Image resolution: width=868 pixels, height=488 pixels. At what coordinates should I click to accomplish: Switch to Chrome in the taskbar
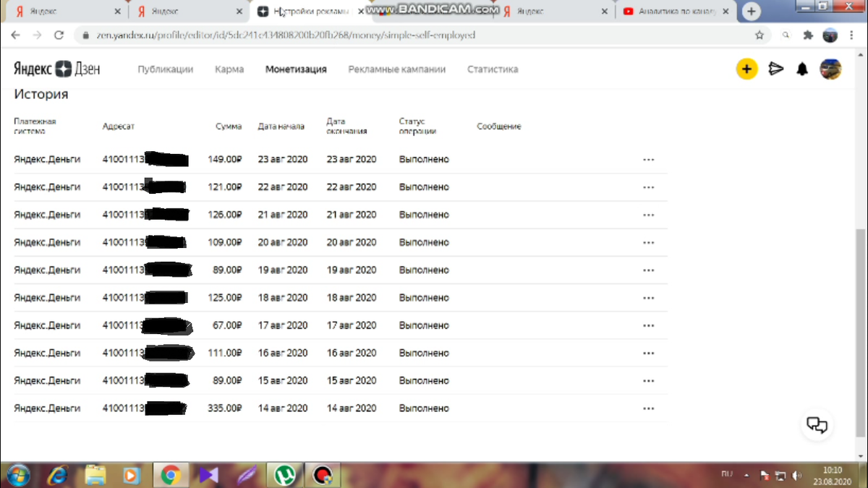tap(171, 475)
